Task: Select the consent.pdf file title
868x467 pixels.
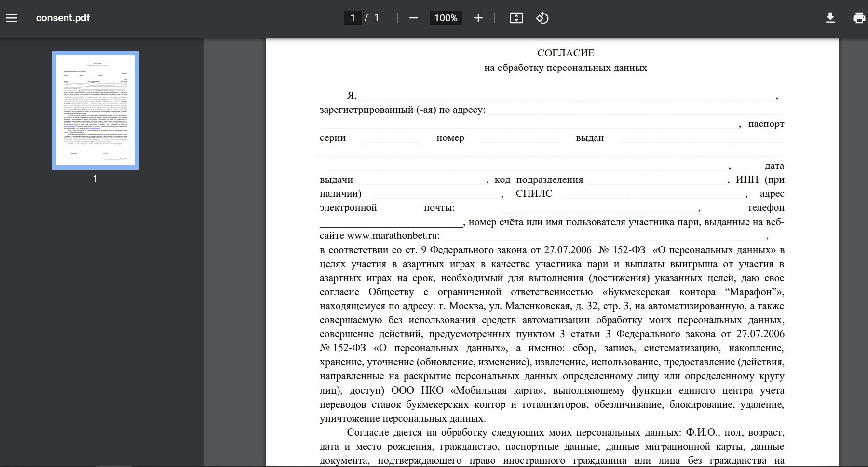Action: [63, 18]
